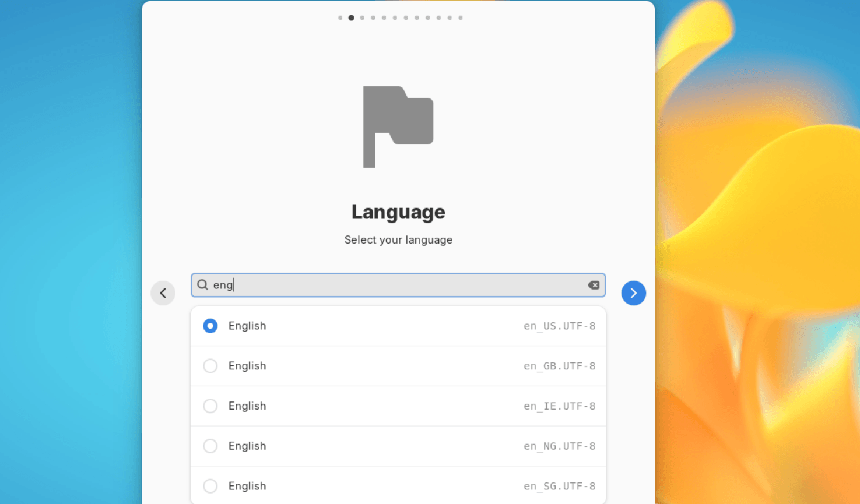Click the third page indicator dot

pos(362,17)
